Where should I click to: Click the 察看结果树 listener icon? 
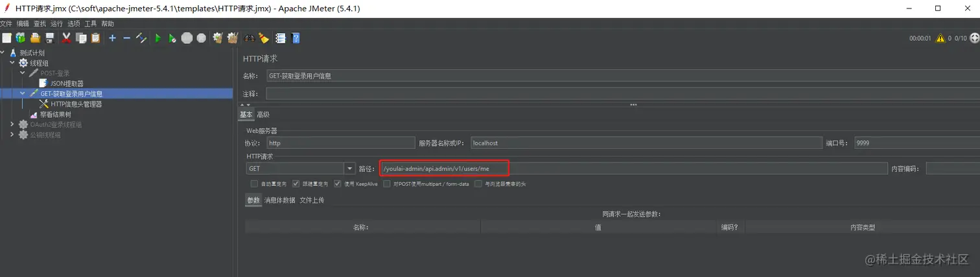34,114
